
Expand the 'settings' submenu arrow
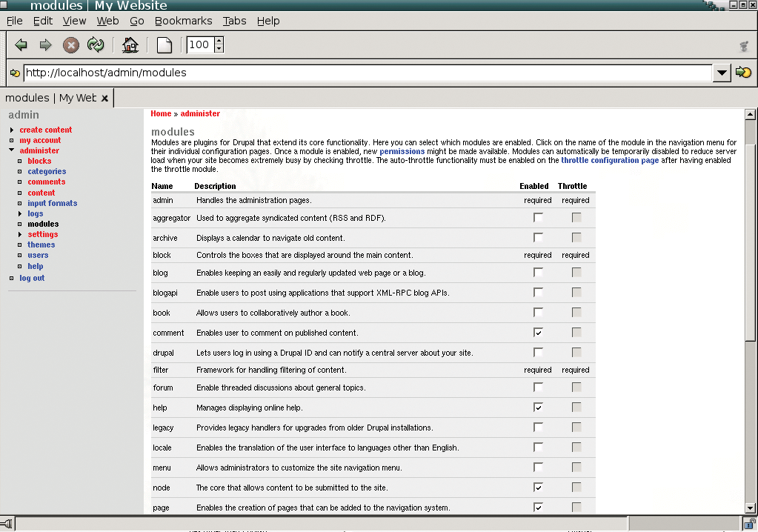tap(20, 234)
